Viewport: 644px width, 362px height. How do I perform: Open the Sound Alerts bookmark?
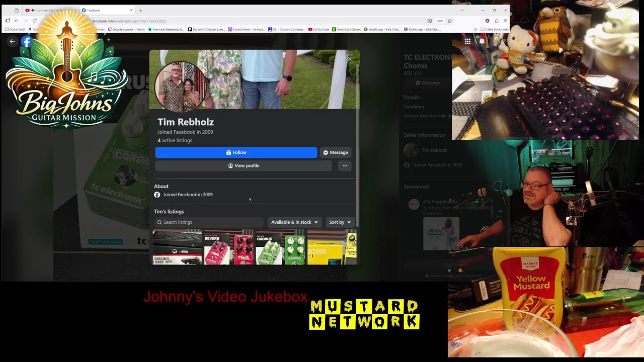[246, 29]
